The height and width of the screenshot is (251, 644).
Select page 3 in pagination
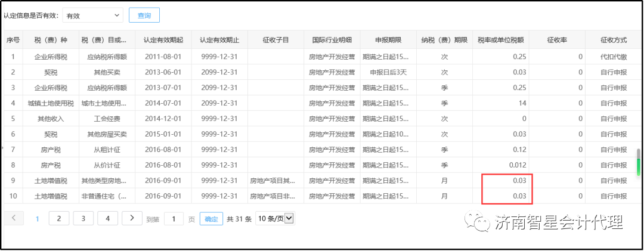pos(83,218)
